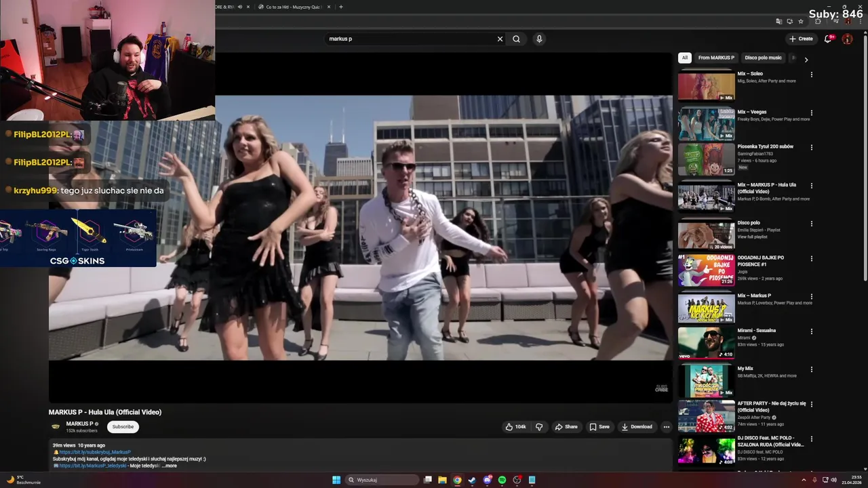Start voice search with the microphone icon
868x488 pixels.
539,39
